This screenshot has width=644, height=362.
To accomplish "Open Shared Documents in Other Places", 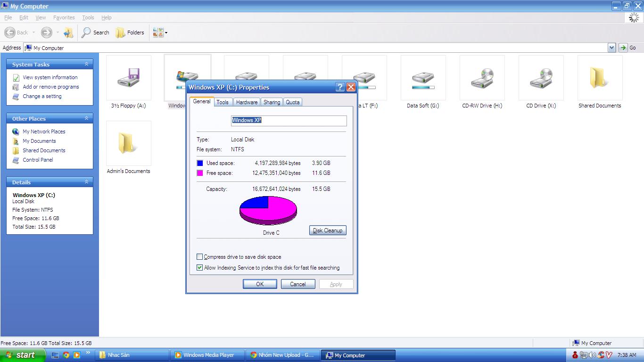I will point(44,150).
